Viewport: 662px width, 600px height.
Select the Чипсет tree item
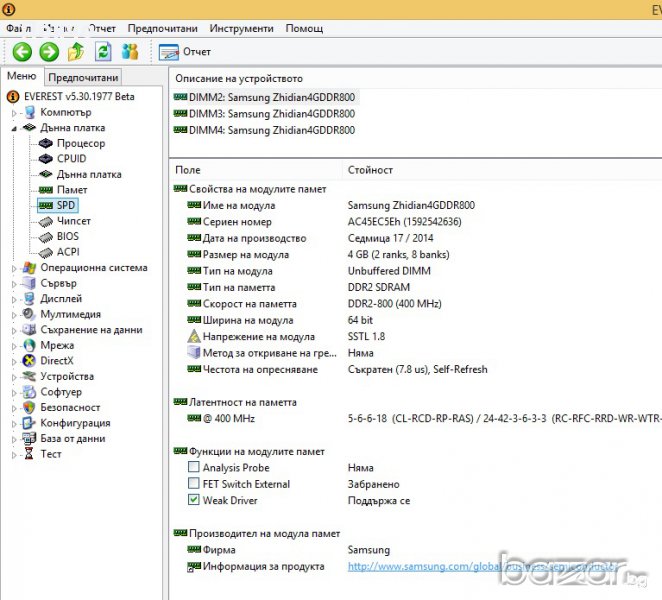pyautogui.click(x=73, y=221)
